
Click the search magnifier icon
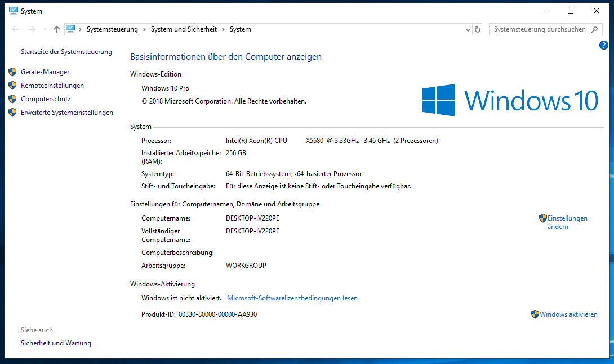point(594,29)
